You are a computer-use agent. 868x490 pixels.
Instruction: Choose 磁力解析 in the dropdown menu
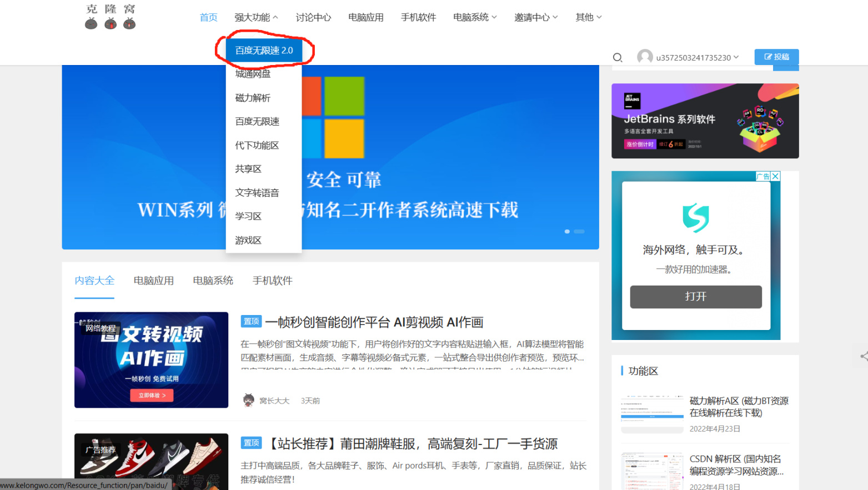click(264, 98)
